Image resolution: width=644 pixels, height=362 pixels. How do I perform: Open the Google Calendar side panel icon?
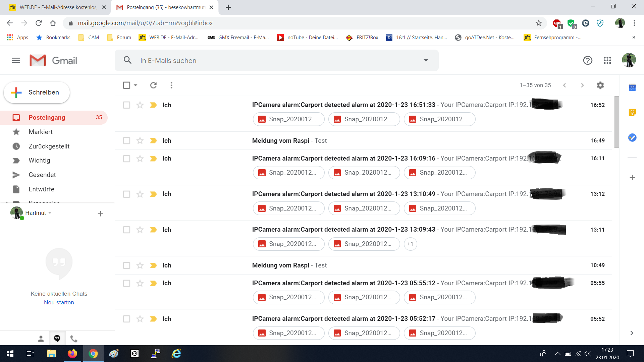632,87
